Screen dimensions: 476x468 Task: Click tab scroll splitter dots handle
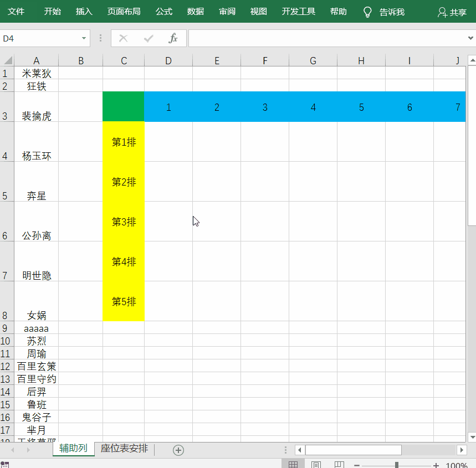(x=285, y=450)
